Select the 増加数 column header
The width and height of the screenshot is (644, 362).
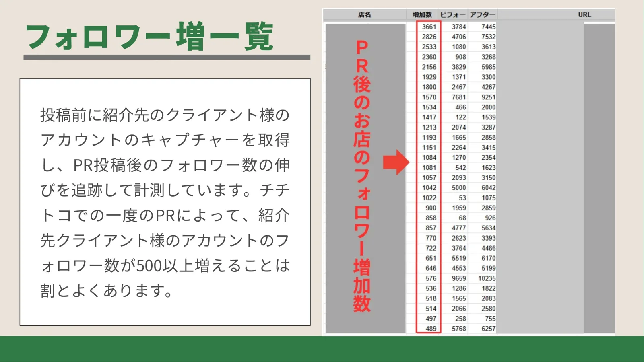click(422, 15)
